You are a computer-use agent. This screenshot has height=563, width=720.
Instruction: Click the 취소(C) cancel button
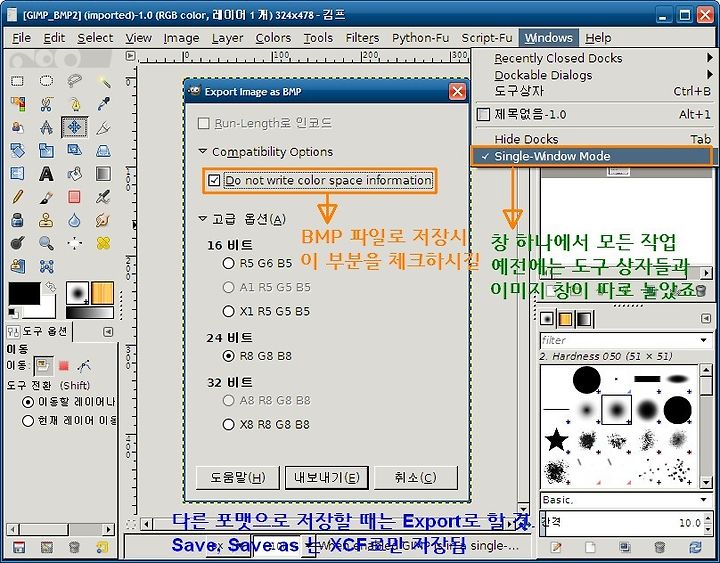click(x=416, y=478)
